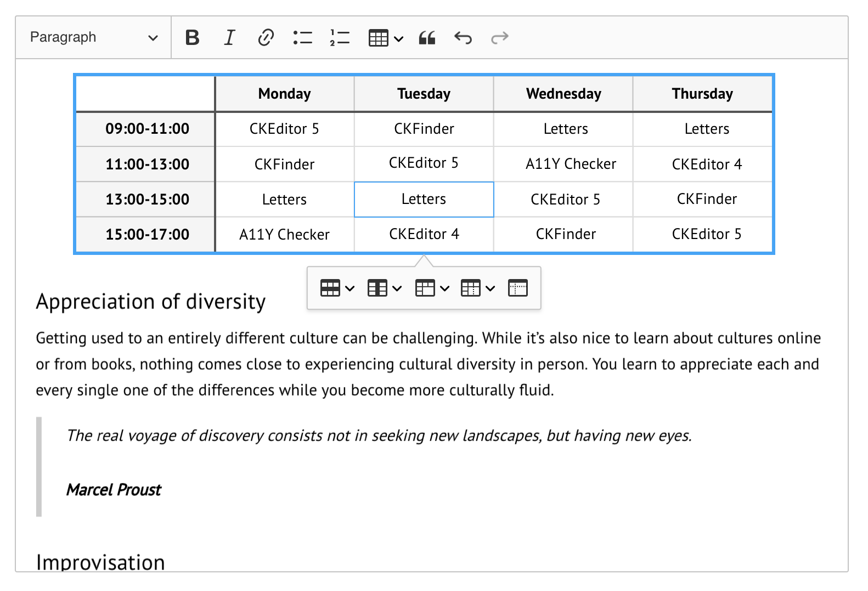Click Monday 11:00 cell CKFinder

coord(285,164)
